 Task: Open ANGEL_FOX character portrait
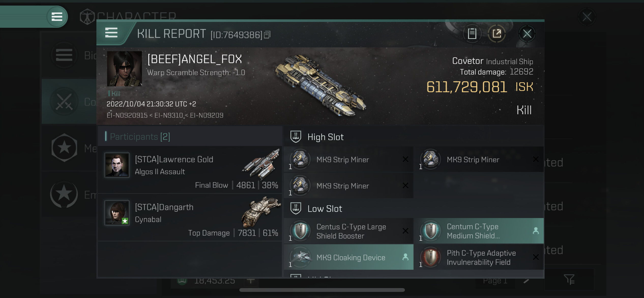pos(124,69)
